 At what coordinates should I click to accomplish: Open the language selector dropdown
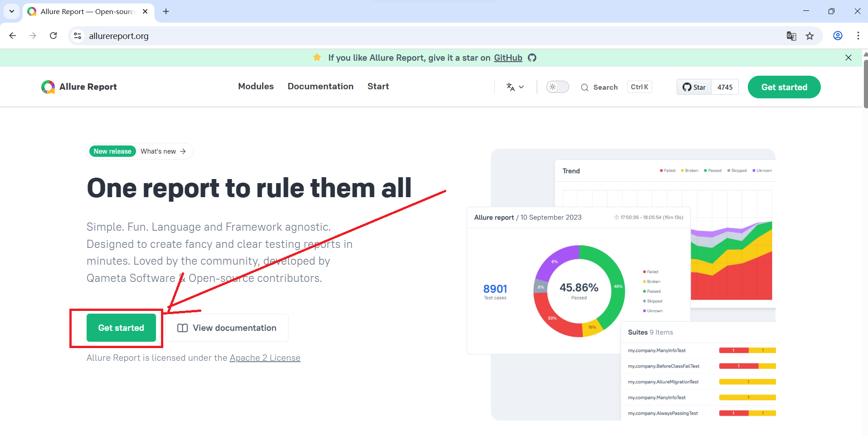[515, 87]
